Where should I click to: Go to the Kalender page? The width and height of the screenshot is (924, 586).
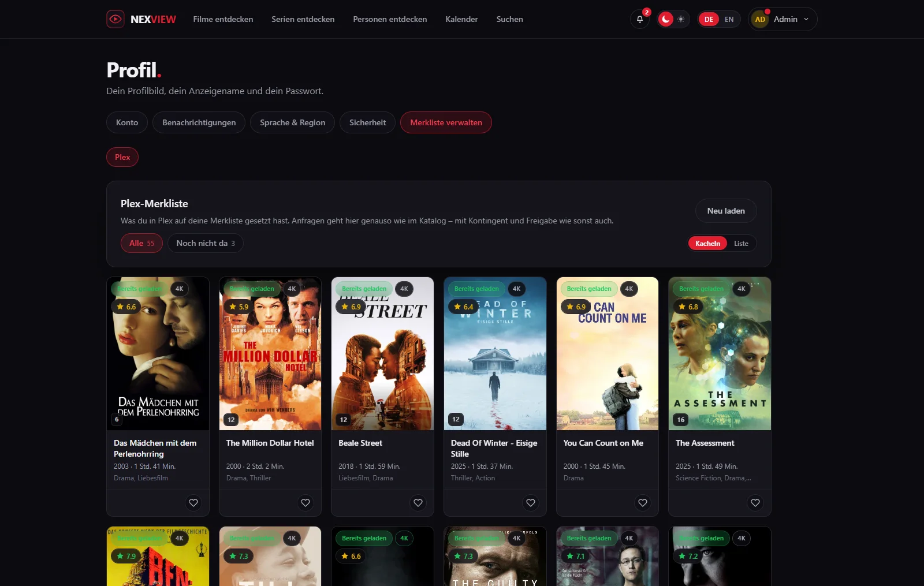(x=461, y=19)
